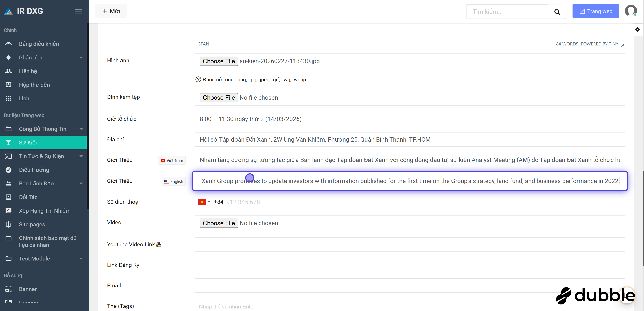Click the Liên hệ people icon
Screen dimensions: 644x311
(x=8, y=71)
